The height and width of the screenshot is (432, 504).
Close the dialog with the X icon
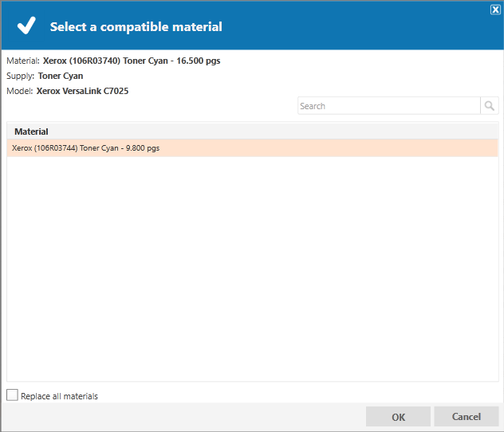coord(495,10)
